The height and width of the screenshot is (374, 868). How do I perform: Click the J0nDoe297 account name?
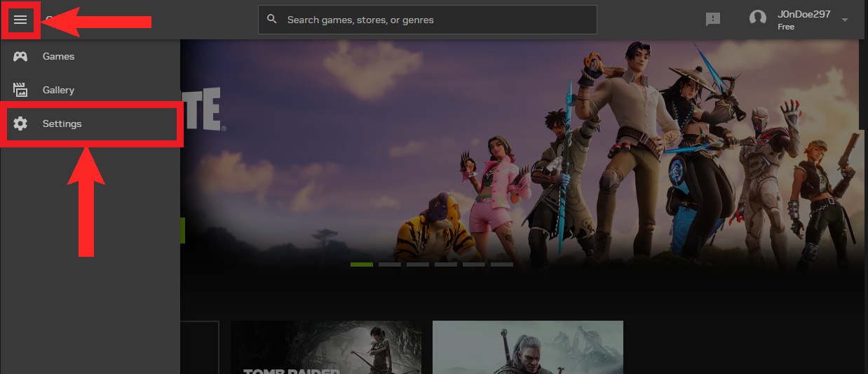[803, 15]
